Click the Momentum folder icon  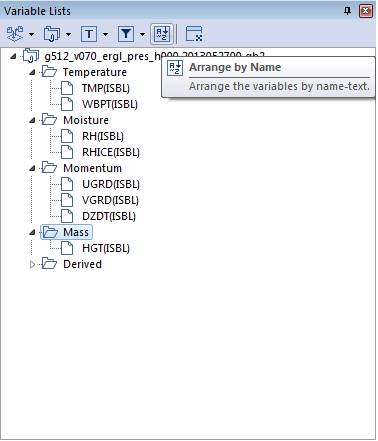[50, 167]
